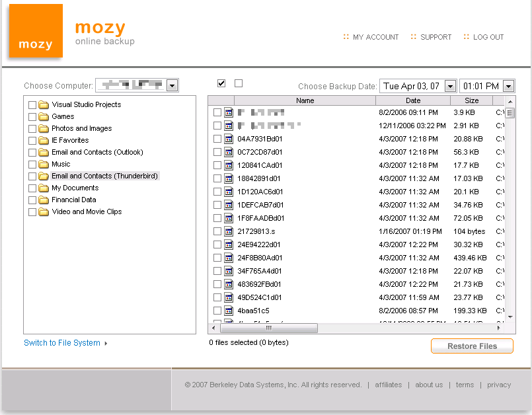Click the file icon for 4baa51c5
The image size is (532, 415).
(x=229, y=311)
